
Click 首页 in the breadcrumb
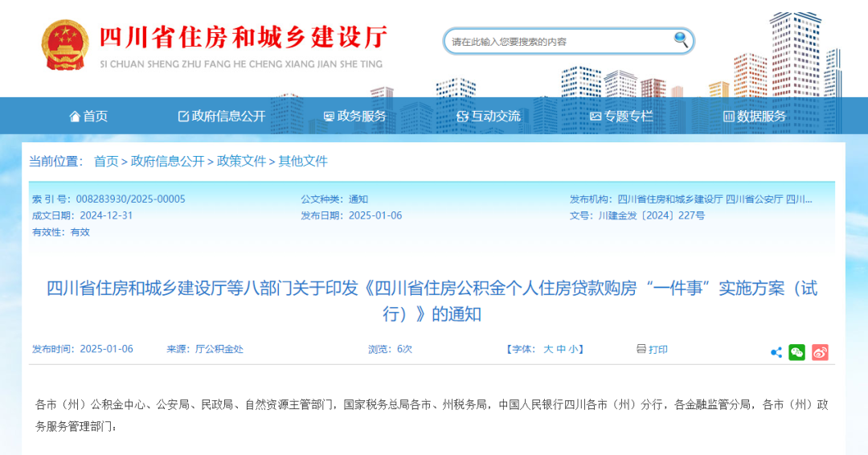point(106,162)
